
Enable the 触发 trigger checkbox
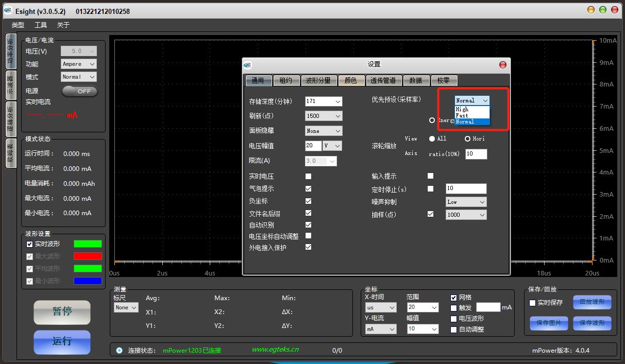pos(453,308)
